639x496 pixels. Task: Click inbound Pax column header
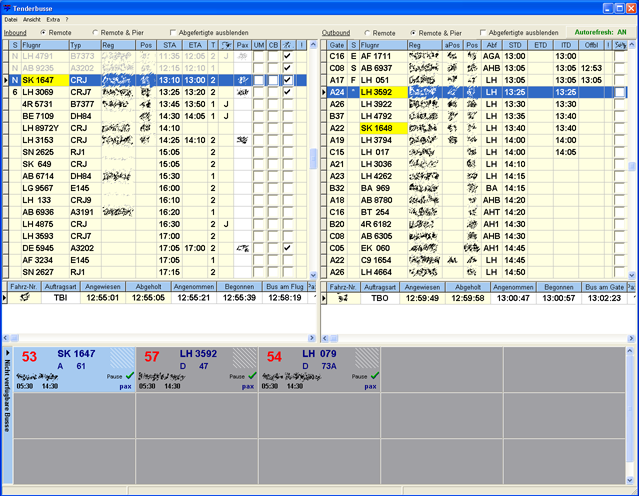tap(242, 45)
